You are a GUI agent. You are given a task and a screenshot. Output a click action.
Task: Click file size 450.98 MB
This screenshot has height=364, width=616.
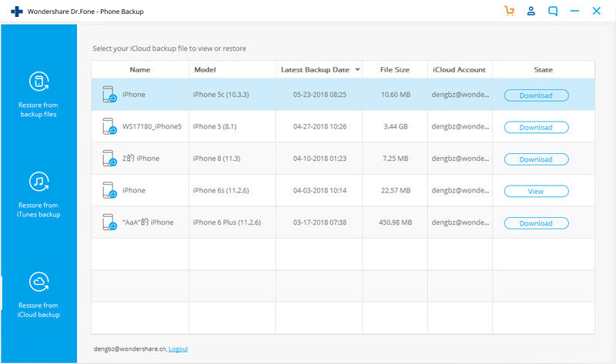point(396,222)
